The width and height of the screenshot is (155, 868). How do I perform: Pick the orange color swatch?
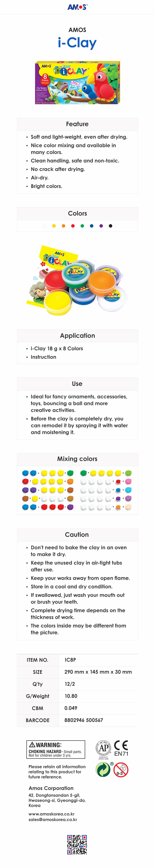coord(64,226)
